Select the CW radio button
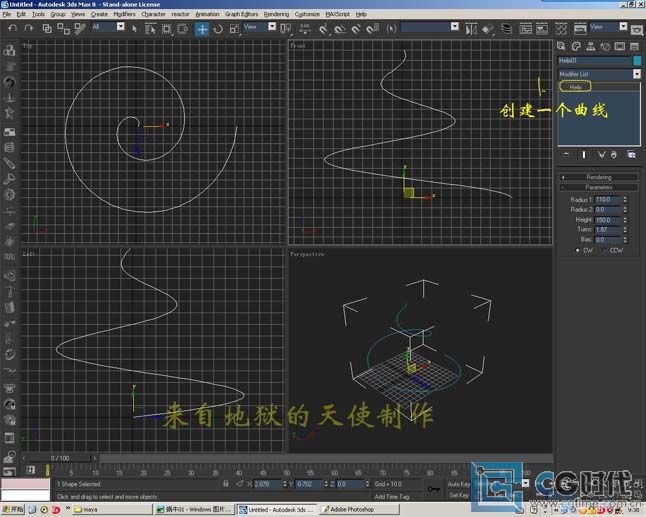The image size is (646, 517). (x=578, y=250)
